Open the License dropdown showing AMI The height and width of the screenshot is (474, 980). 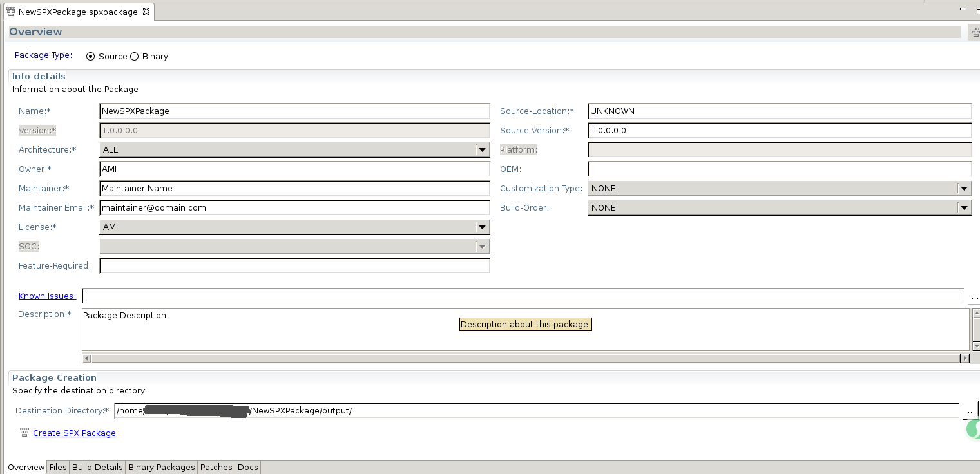pos(482,227)
